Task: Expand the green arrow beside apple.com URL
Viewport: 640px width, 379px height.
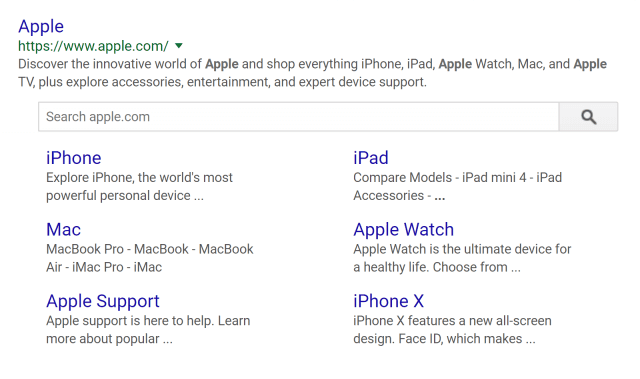Action: (x=179, y=46)
